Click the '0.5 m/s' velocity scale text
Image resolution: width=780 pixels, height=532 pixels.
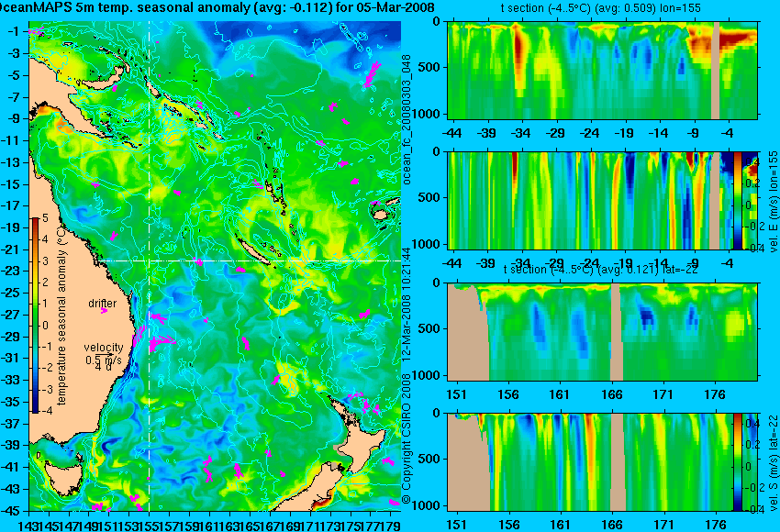click(104, 359)
